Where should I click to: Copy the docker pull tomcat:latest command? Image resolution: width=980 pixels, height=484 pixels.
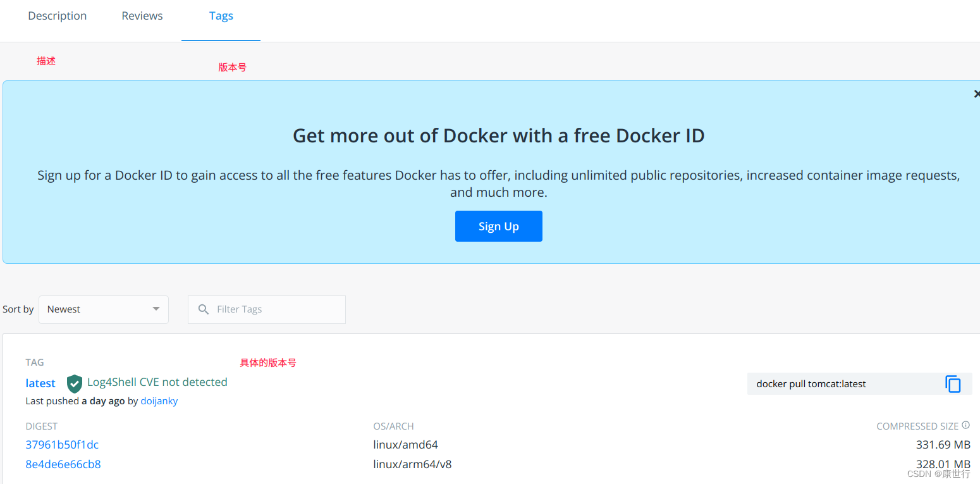(x=953, y=384)
